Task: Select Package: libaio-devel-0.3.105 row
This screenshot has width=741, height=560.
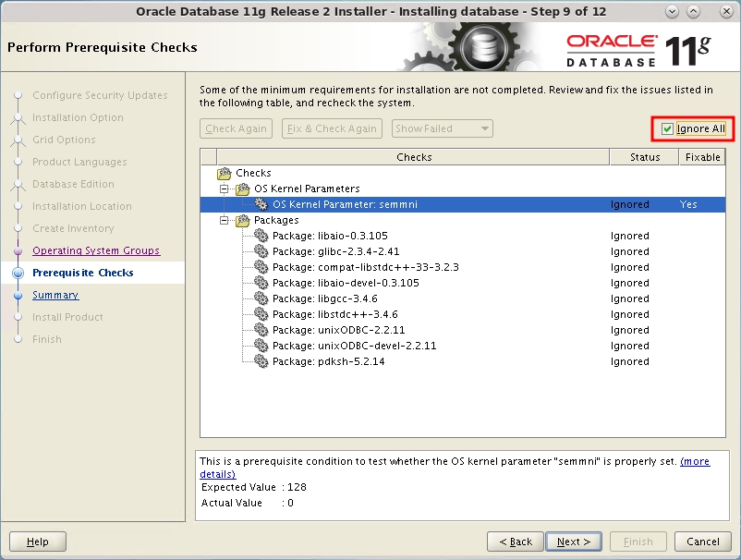Action: pos(463,283)
